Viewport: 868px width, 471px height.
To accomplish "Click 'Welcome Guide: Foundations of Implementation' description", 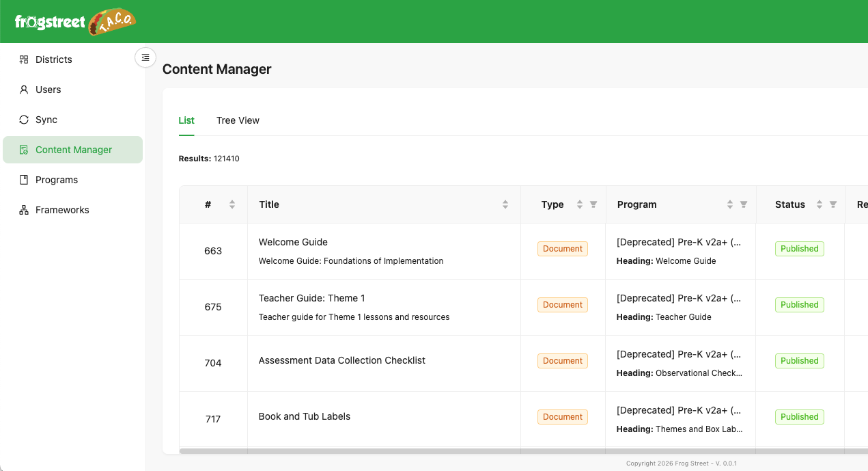I will pyautogui.click(x=351, y=261).
